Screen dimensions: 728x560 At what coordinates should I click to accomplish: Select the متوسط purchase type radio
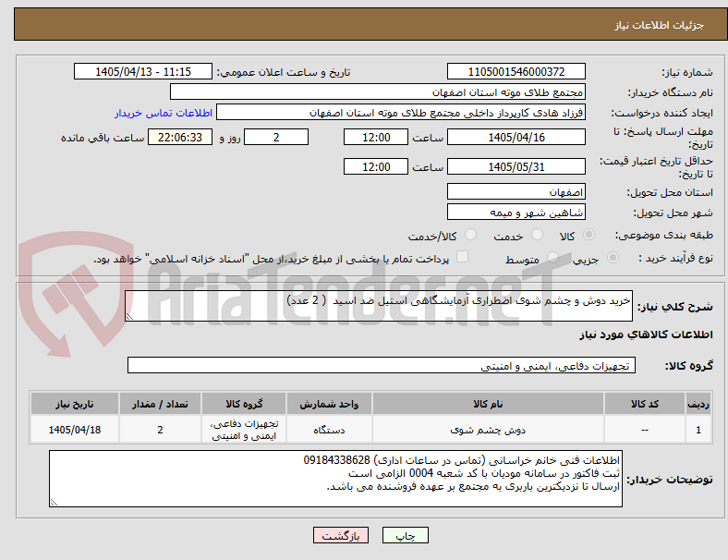click(552, 257)
